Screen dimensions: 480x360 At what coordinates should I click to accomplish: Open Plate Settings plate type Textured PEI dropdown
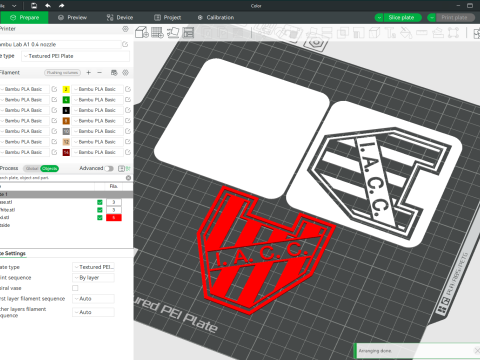[x=93, y=267]
